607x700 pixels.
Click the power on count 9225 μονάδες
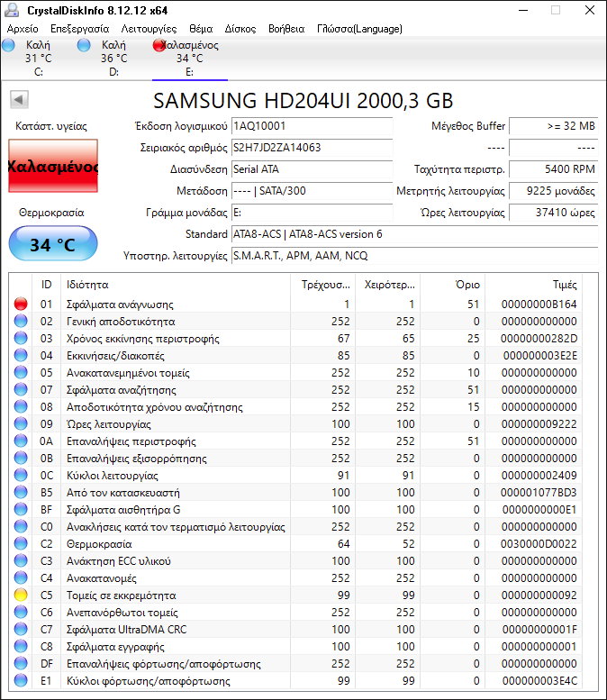(554, 191)
